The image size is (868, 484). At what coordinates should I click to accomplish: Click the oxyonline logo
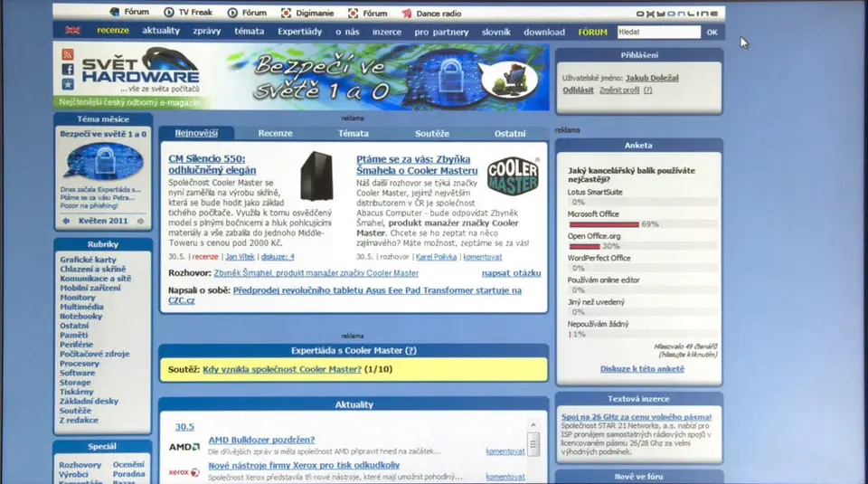pos(676,14)
